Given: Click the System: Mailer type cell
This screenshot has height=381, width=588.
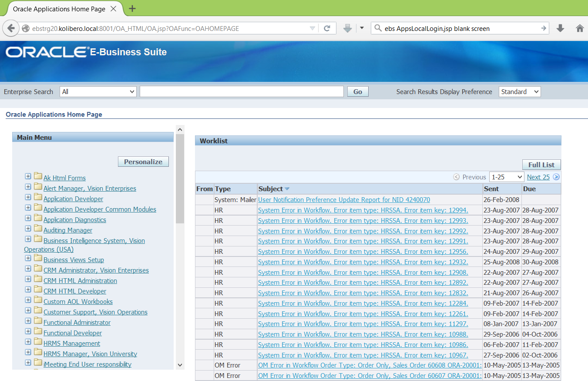Looking at the screenshot, I should click(x=235, y=200).
